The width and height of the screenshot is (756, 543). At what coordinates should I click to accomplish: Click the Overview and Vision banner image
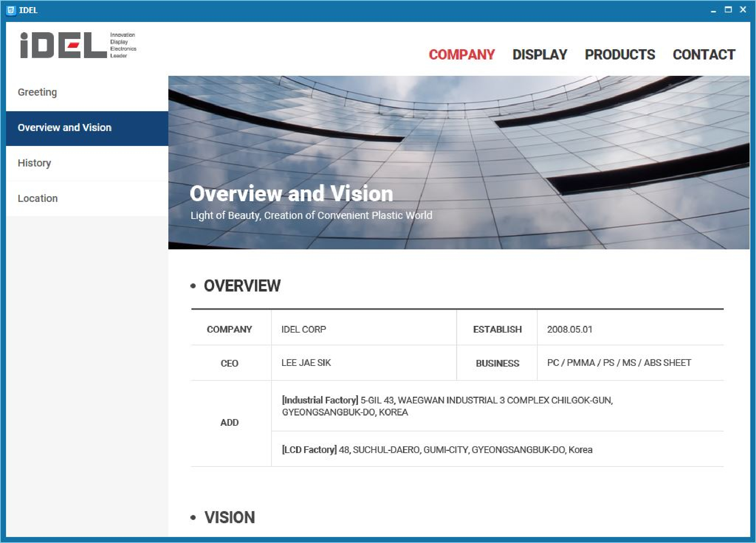click(459, 163)
